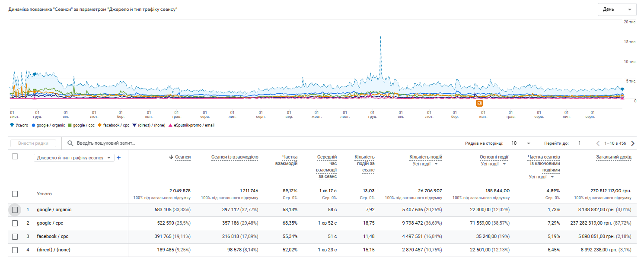The height and width of the screenshot is (257, 644).
Task: Open Усі події filter under Кількість подій
Action: (x=425, y=164)
